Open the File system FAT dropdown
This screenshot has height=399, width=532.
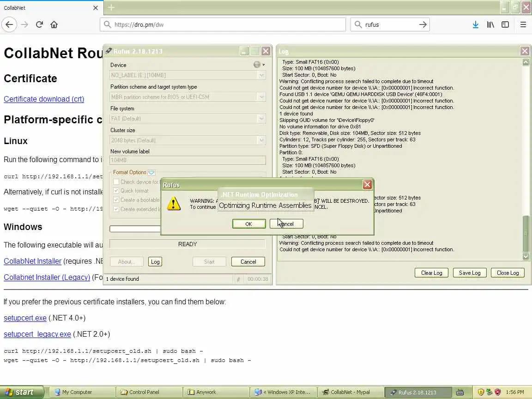(x=187, y=119)
